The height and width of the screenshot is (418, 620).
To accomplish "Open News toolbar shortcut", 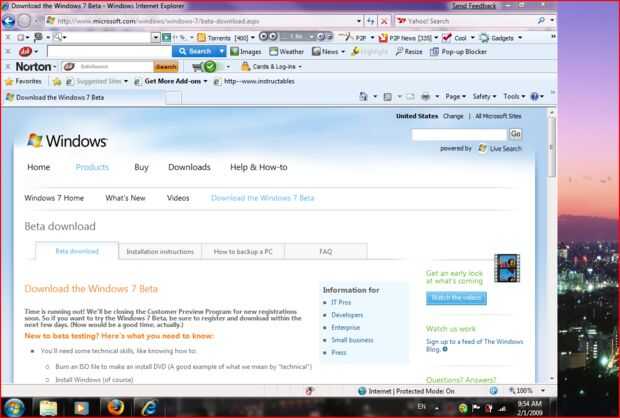I will point(328,51).
